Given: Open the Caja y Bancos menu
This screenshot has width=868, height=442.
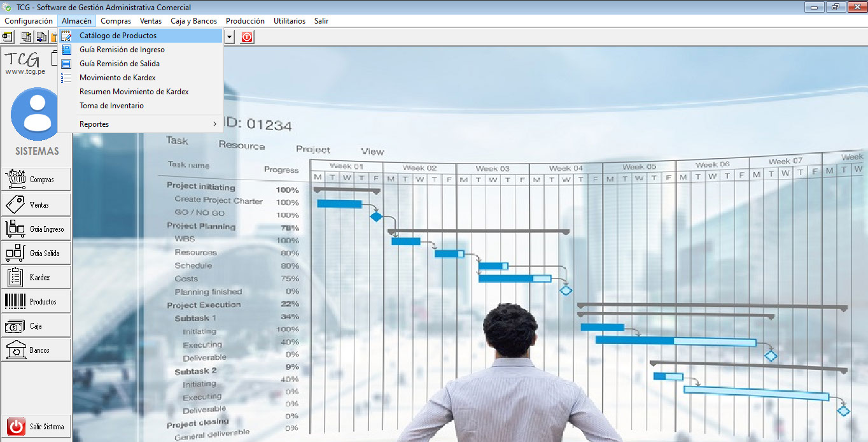Looking at the screenshot, I should click(x=193, y=21).
